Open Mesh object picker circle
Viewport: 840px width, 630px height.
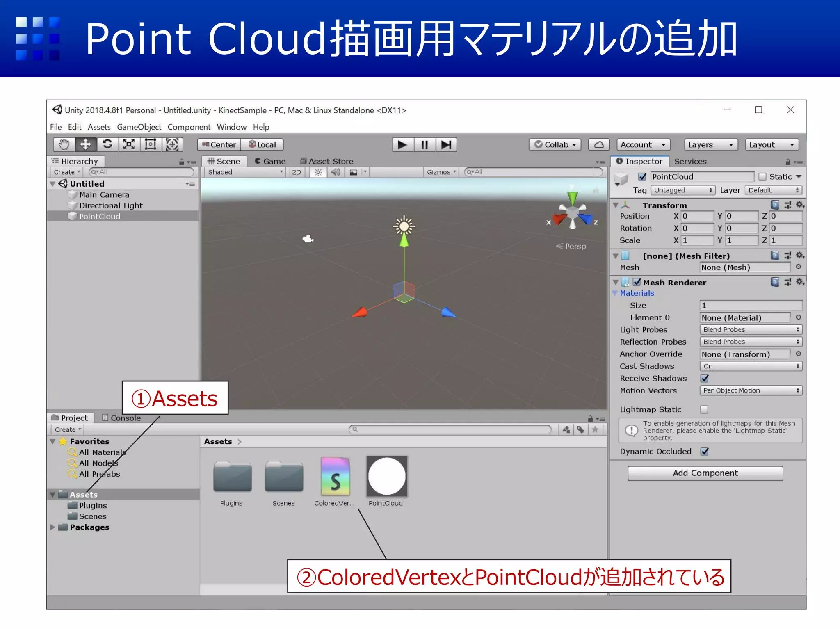pyautogui.click(x=798, y=267)
